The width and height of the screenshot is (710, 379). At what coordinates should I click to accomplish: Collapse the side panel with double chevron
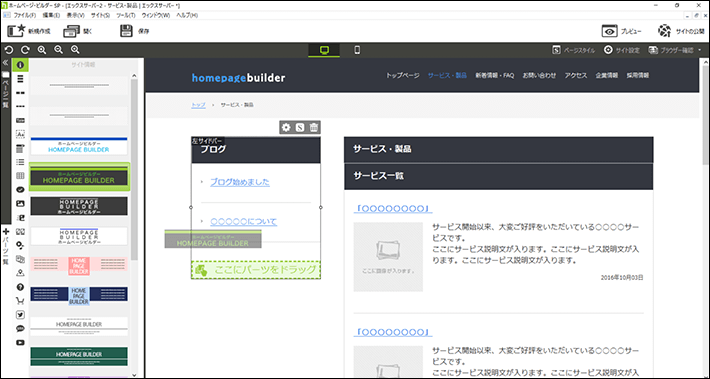pos(5,62)
